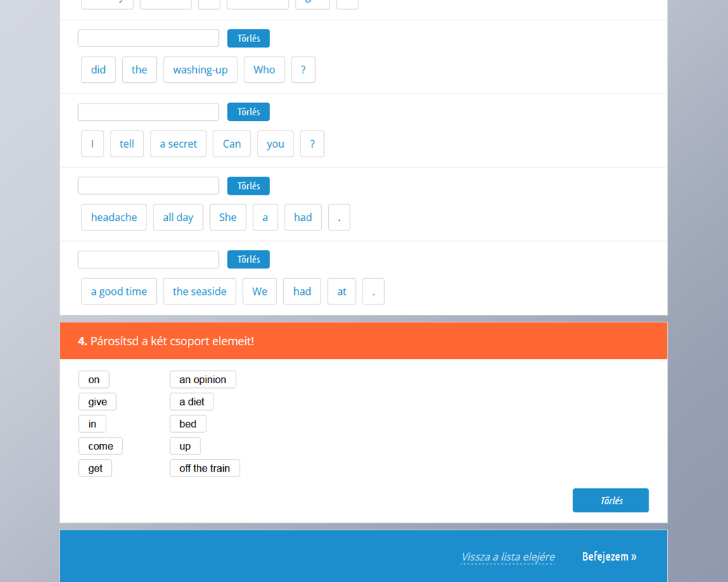Select the "off the train" matching item
Screen dimensions: 728x582
pos(204,468)
